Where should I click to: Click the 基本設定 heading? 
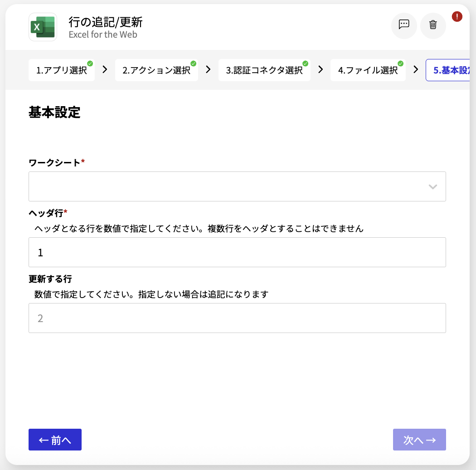pyautogui.click(x=54, y=113)
